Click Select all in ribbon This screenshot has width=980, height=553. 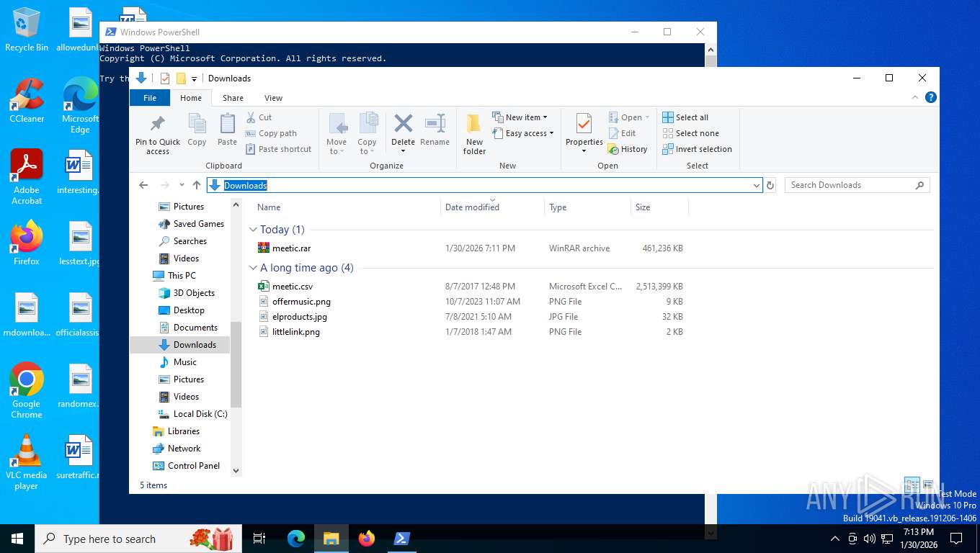tap(685, 117)
